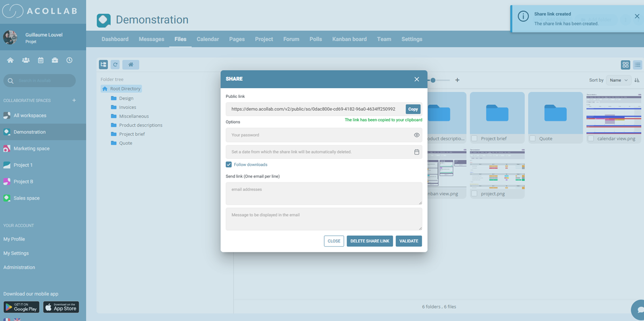Toggle the folder tree panel icon
Viewport: 644px width, 321px height.
click(103, 65)
